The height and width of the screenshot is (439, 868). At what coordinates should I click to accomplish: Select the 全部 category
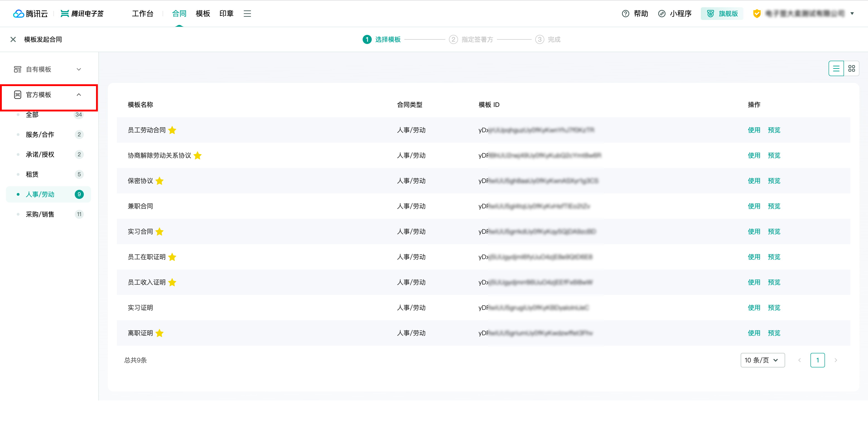tap(48, 115)
